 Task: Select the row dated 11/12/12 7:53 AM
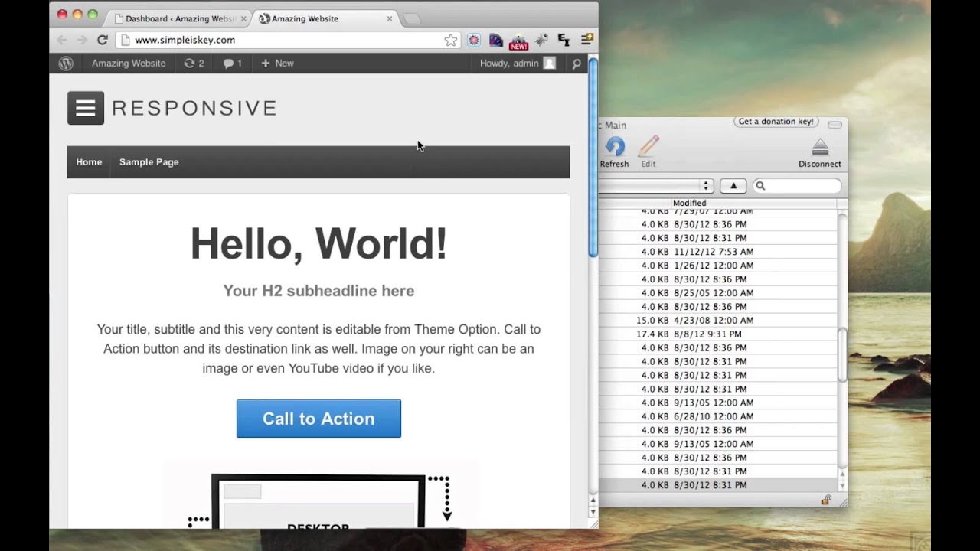tap(718, 252)
